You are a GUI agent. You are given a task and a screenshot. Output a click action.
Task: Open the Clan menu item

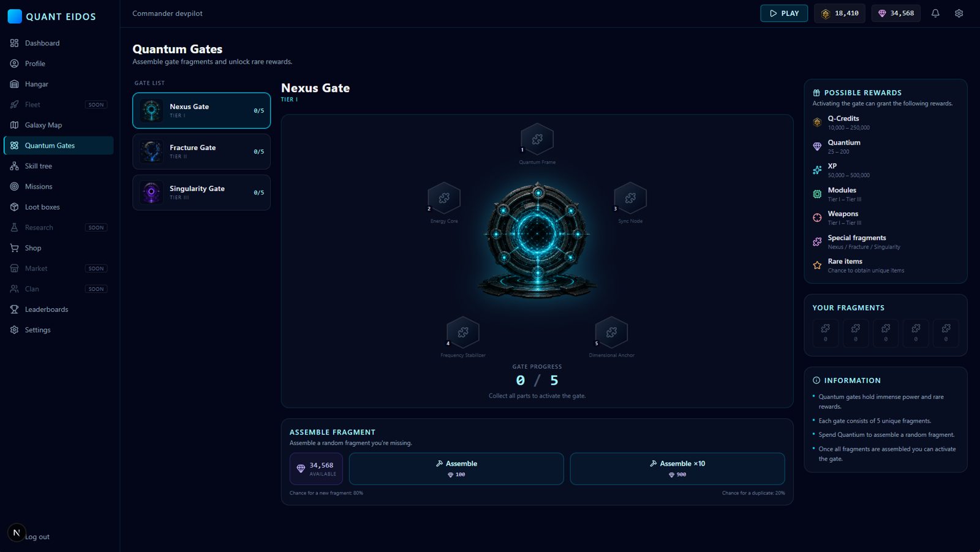click(x=59, y=289)
